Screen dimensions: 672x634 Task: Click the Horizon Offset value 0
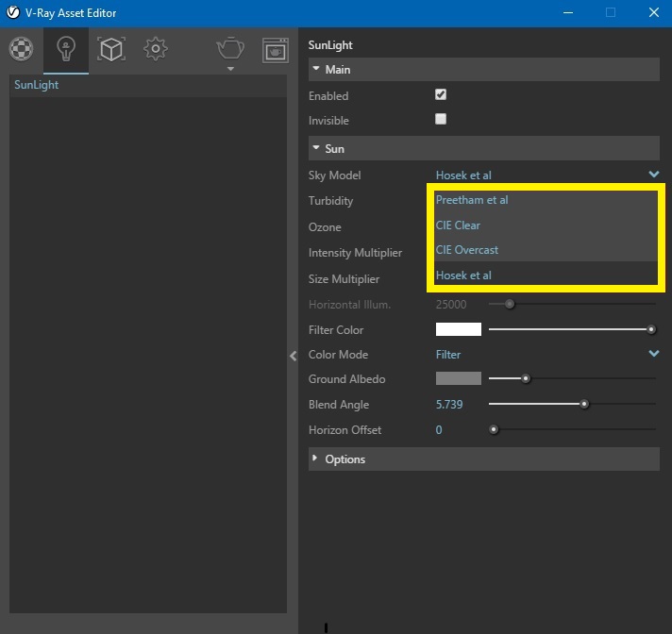click(x=439, y=430)
